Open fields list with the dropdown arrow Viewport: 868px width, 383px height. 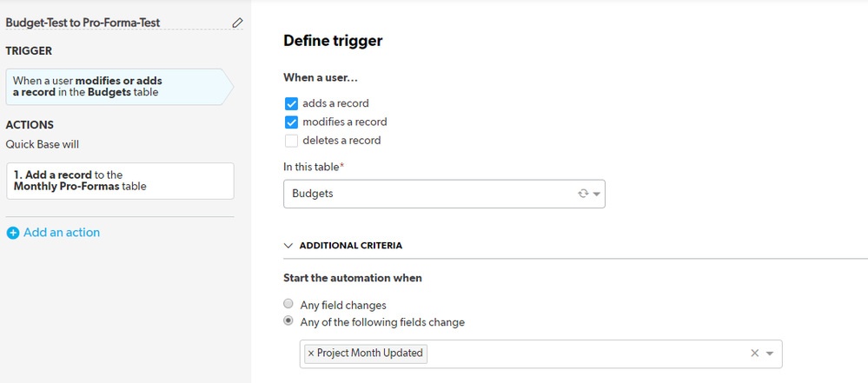(770, 353)
